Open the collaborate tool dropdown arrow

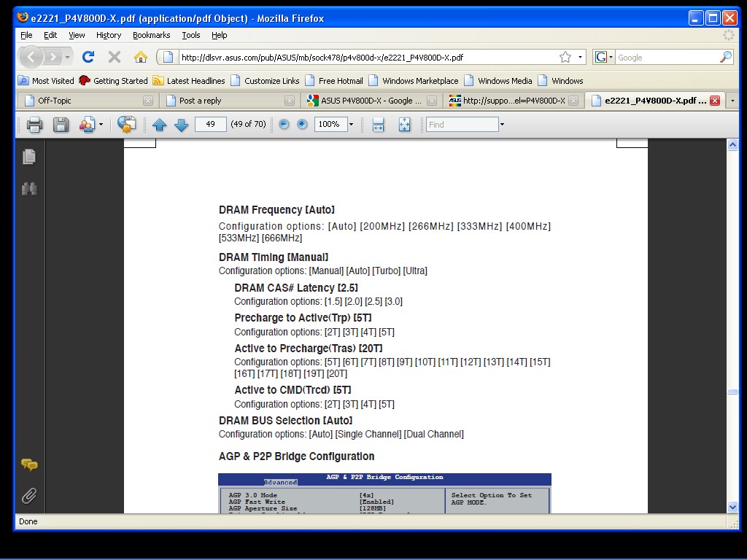[x=101, y=125]
